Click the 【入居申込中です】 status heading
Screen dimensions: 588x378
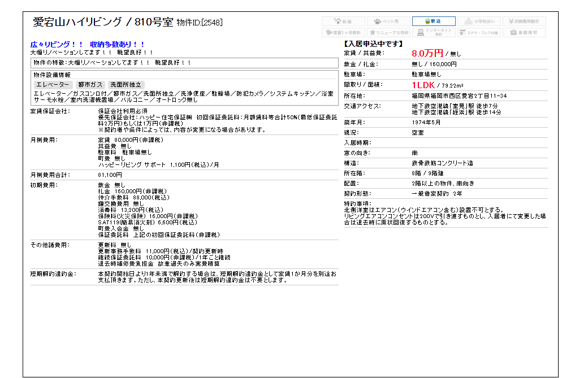373,44
